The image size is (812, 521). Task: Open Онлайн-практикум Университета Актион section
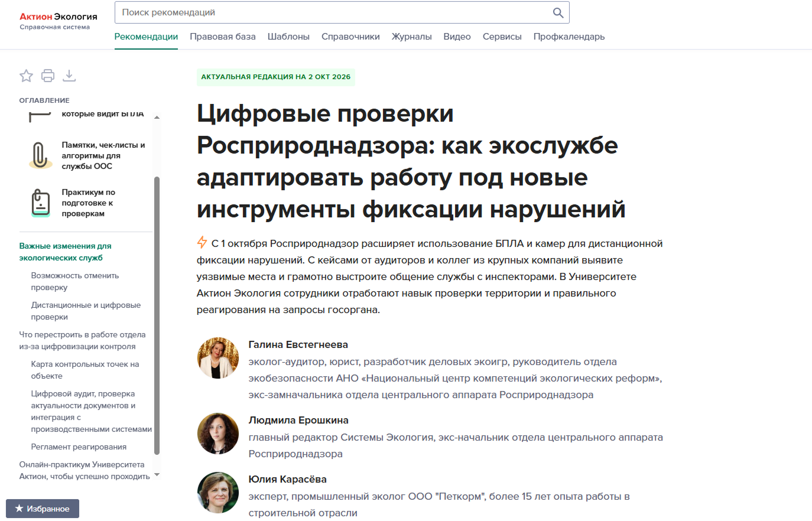85,470
